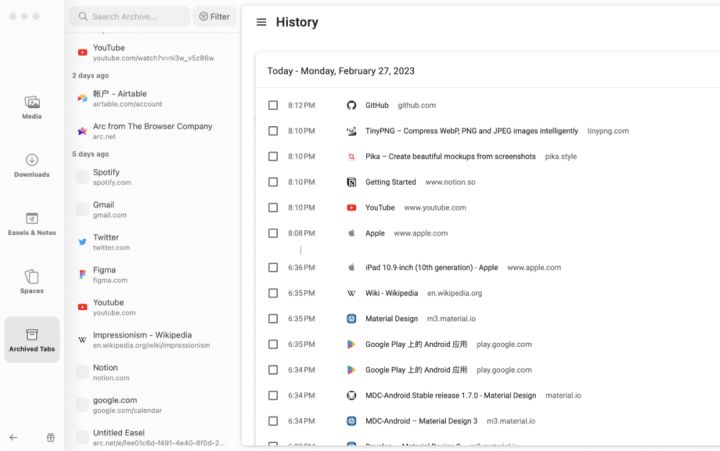This screenshot has height=451, width=720.
Task: Open archived YouTube watch tab
Action: click(x=153, y=52)
